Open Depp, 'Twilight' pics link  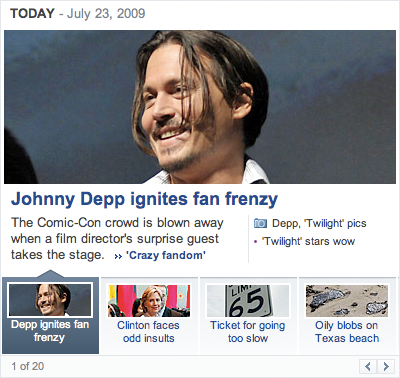pyautogui.click(x=319, y=223)
